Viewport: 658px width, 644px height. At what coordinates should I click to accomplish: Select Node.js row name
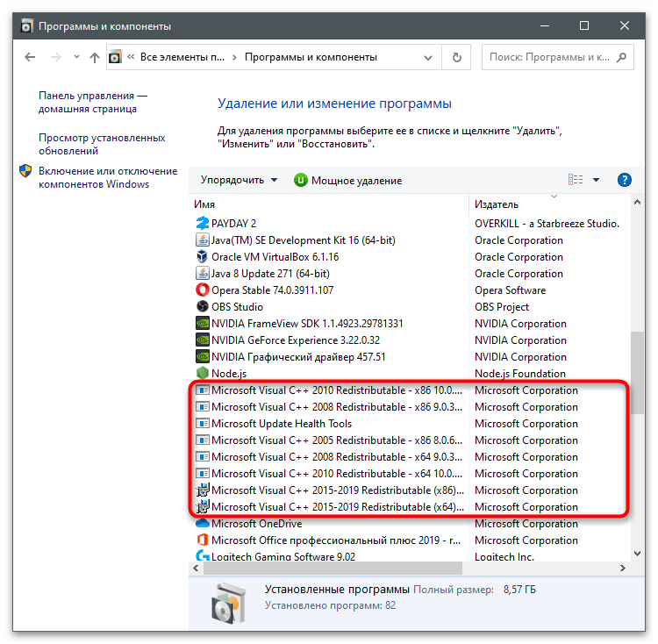tap(229, 374)
